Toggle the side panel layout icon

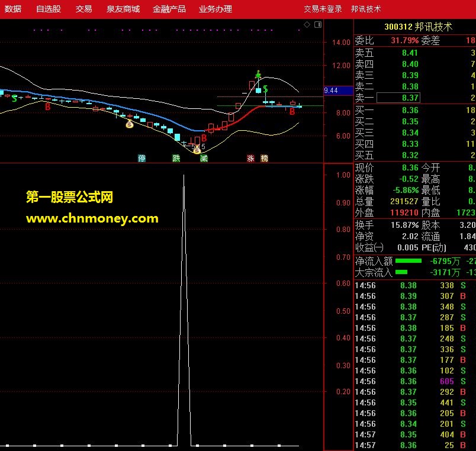point(318,25)
